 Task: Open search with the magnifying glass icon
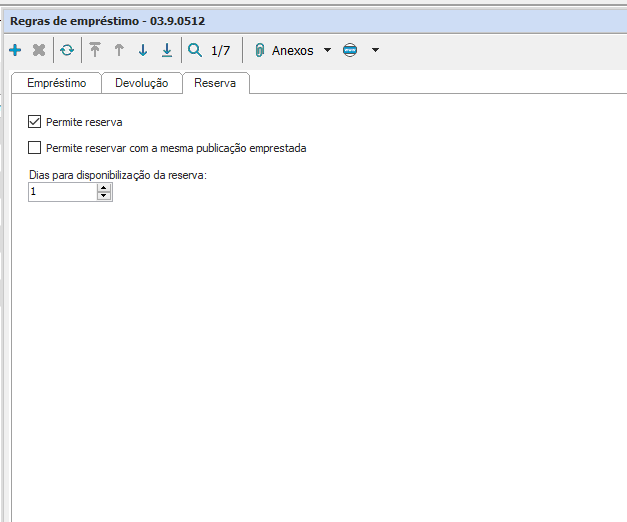195,50
